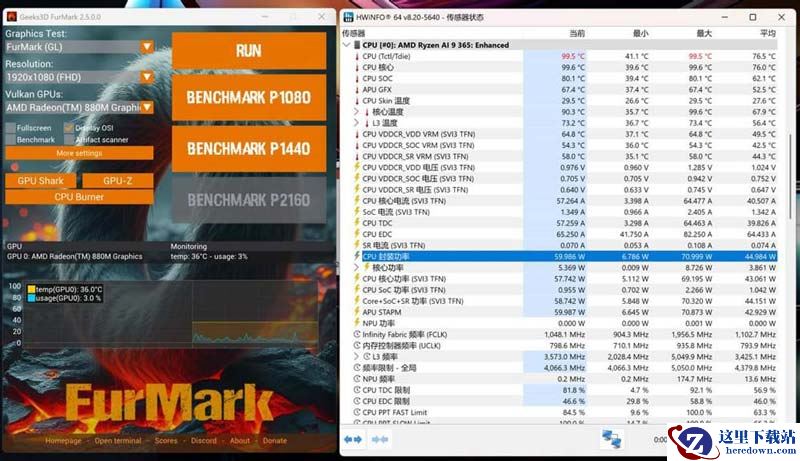Click the BENCHMARK P2160 button

(249, 200)
